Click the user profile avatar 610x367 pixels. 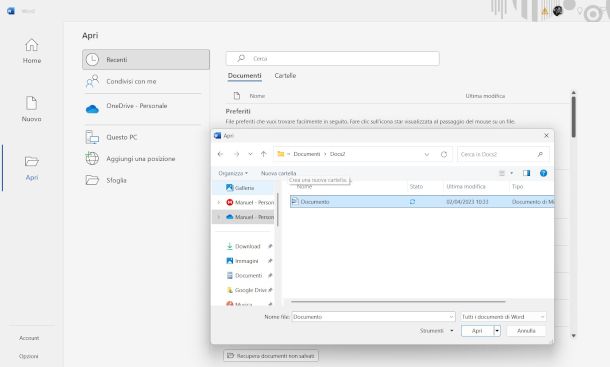[558, 11]
